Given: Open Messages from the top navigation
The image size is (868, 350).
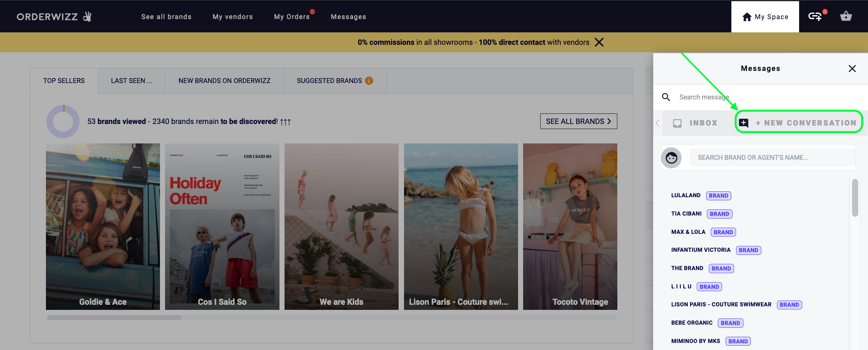Looking at the screenshot, I should (348, 17).
